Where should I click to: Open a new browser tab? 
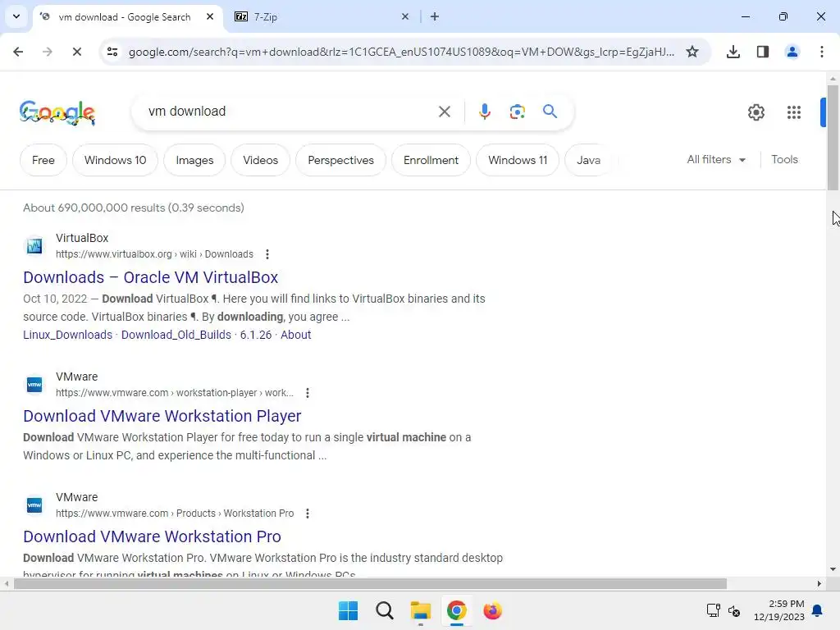coord(435,16)
